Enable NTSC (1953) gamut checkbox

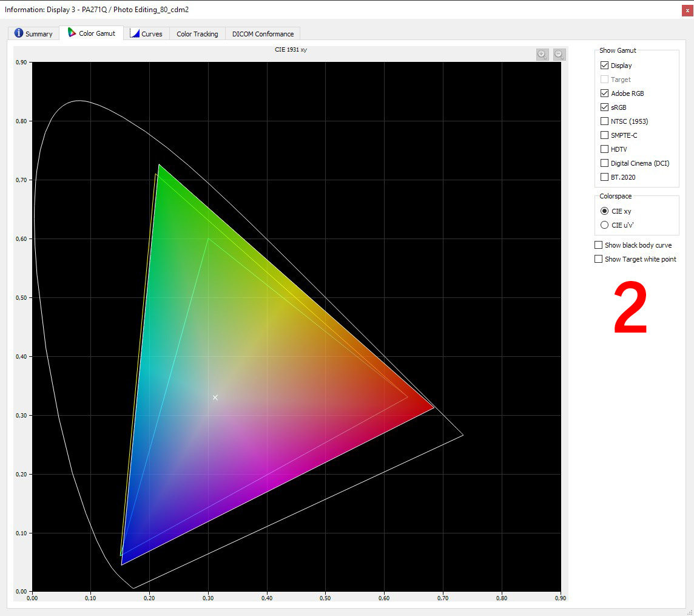pyautogui.click(x=604, y=121)
